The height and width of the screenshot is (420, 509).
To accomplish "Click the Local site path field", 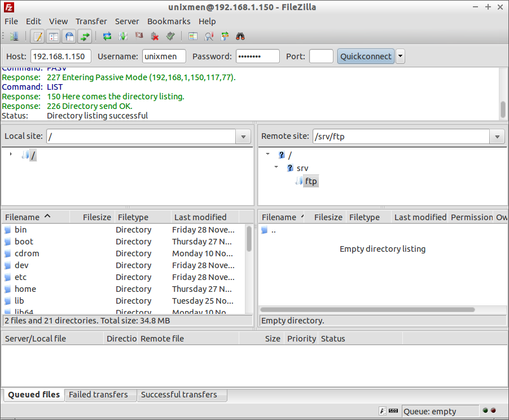I will click(x=142, y=137).
